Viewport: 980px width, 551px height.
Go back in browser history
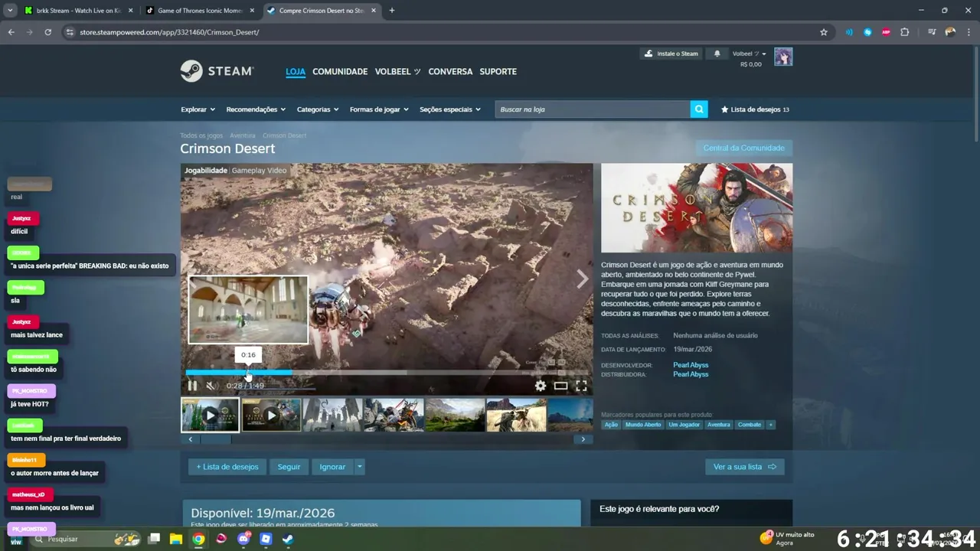tap(11, 32)
